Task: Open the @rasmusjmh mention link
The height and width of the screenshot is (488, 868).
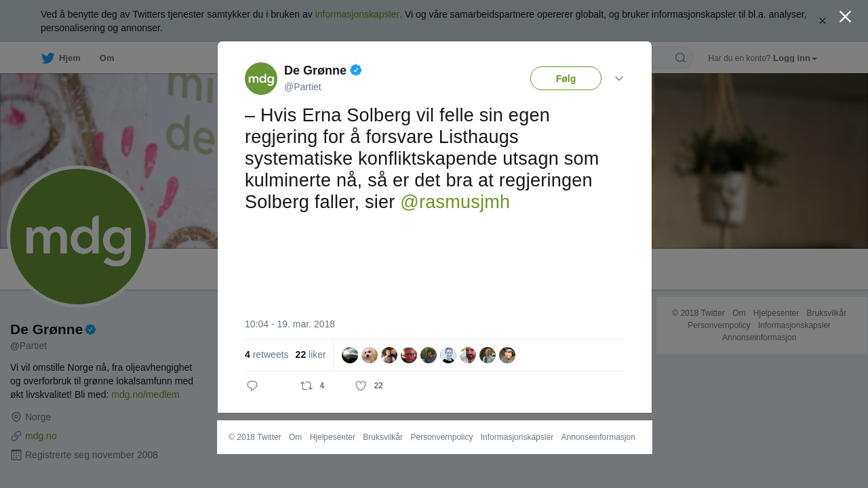Action: 455,202
